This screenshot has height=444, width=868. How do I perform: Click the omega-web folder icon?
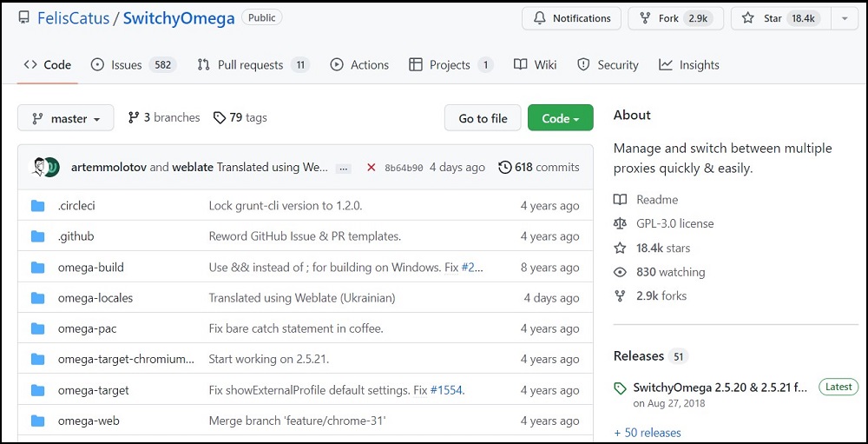tap(37, 421)
